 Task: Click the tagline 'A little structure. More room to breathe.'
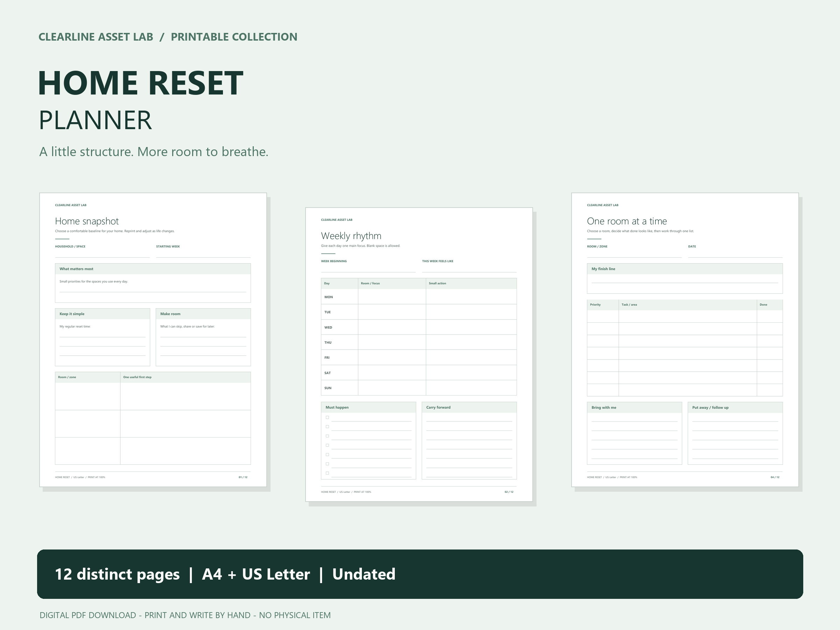pos(154,152)
